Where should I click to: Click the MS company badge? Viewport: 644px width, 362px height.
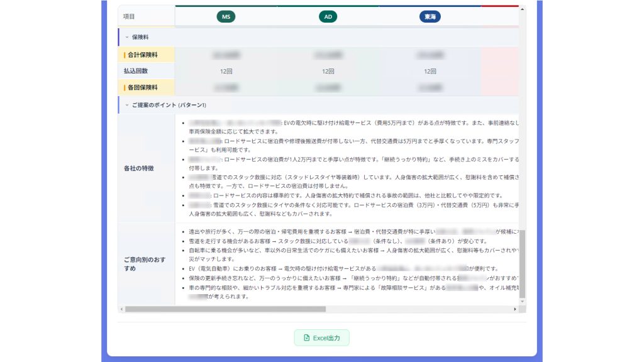(226, 17)
